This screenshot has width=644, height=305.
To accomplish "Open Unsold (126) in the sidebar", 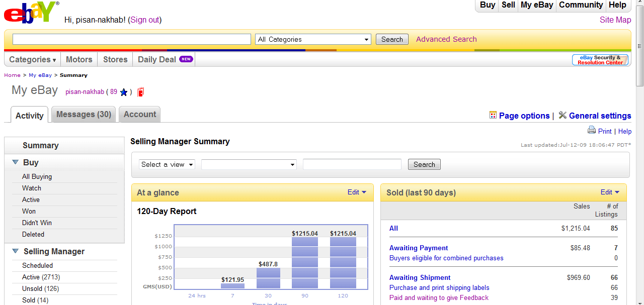I will 40,289.
